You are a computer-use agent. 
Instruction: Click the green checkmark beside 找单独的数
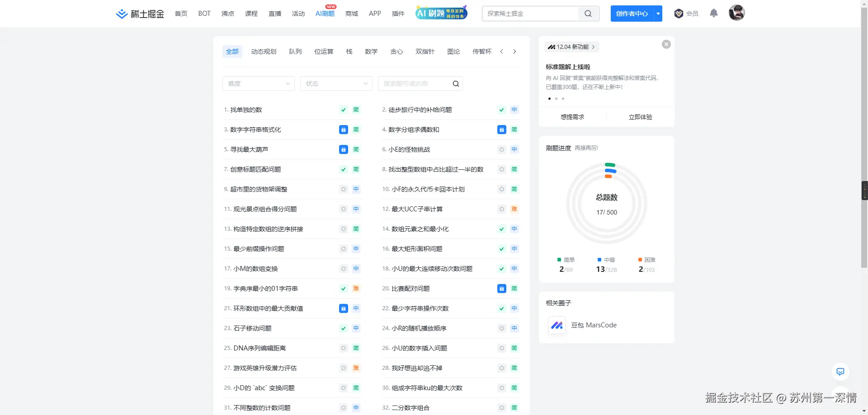point(343,110)
